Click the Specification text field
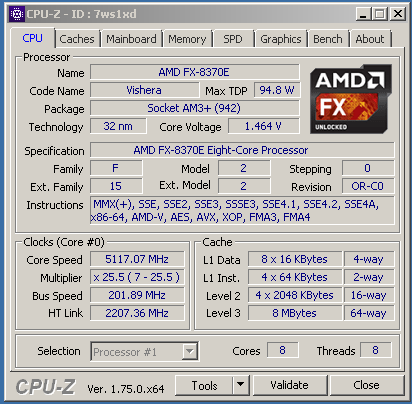The image size is (412, 404). click(x=242, y=150)
